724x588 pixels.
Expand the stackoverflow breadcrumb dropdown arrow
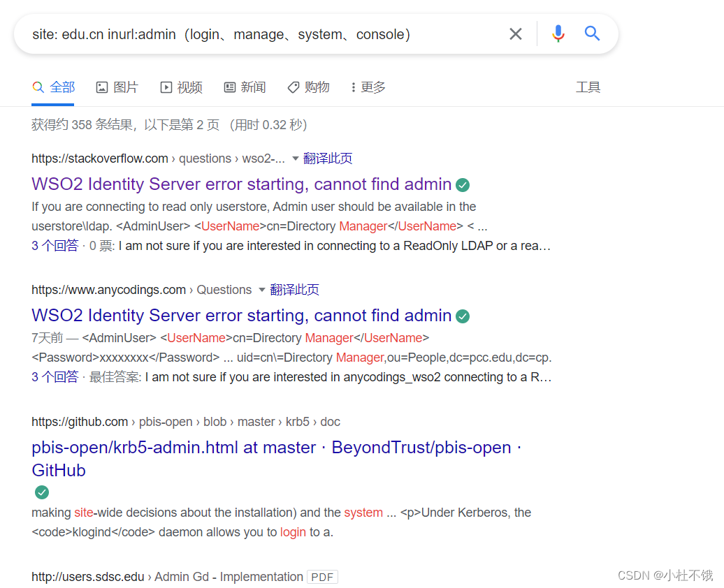coord(297,159)
